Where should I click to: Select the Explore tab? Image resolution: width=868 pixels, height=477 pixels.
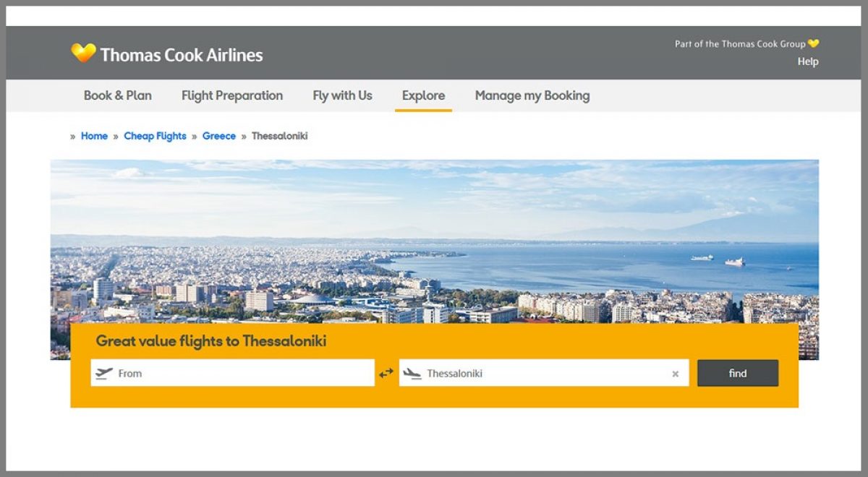[x=423, y=95]
